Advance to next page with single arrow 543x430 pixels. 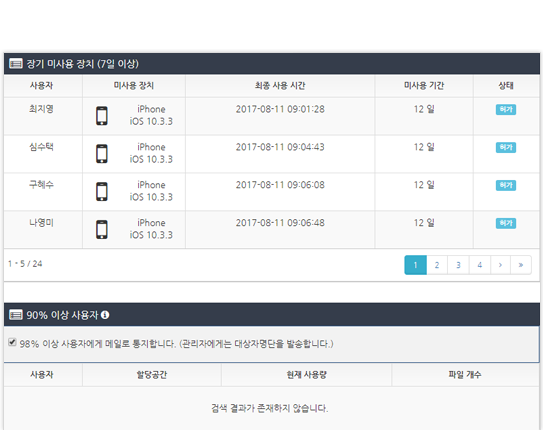(500, 265)
